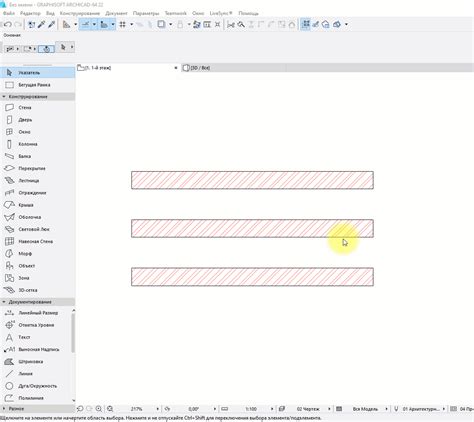This screenshot has width=474, height=422.
Task: Select the Световой Люк (Skylight) tool
Action: [x=38, y=229]
